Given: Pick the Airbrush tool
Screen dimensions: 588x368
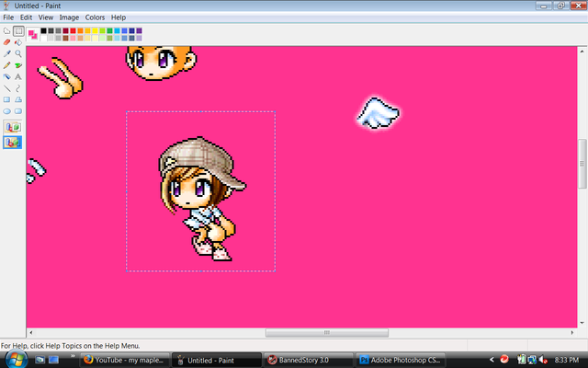Looking at the screenshot, I should [6, 77].
